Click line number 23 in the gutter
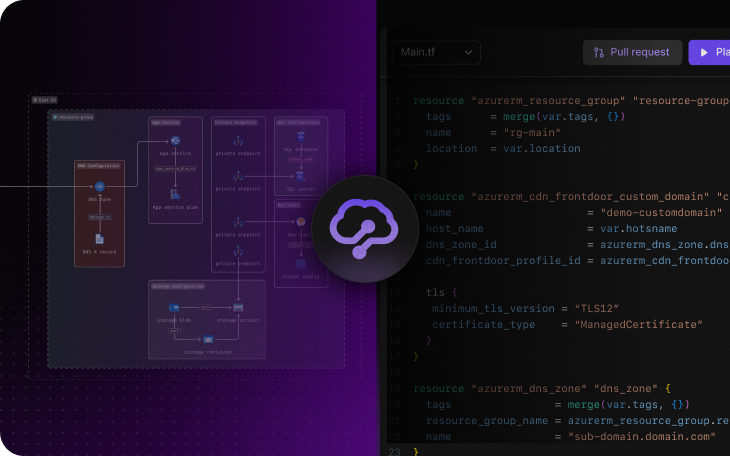 click(394, 451)
